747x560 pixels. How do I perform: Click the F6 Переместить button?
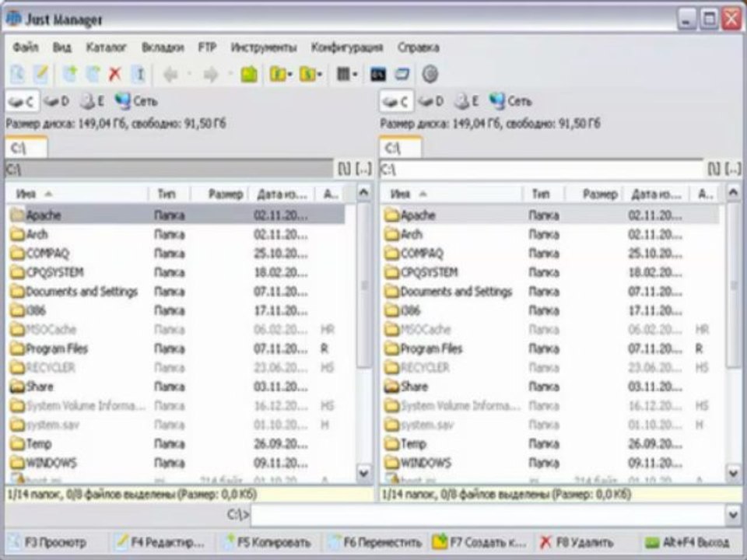pyautogui.click(x=375, y=542)
